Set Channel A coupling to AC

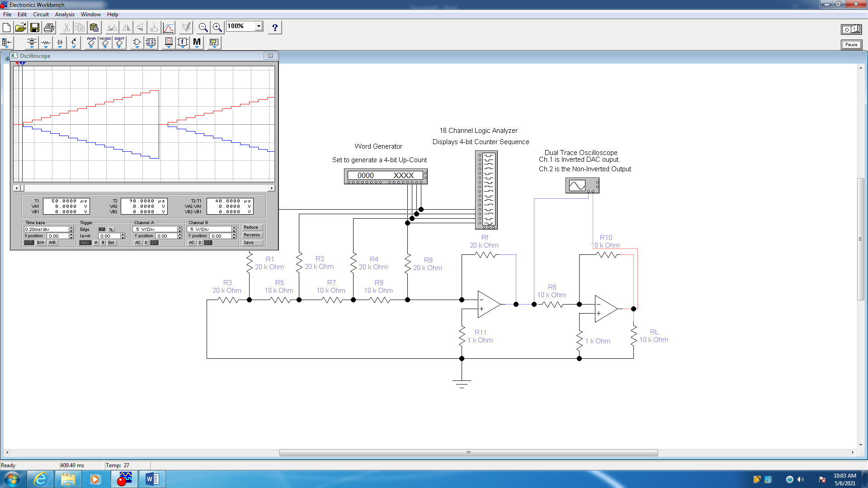pyautogui.click(x=138, y=243)
